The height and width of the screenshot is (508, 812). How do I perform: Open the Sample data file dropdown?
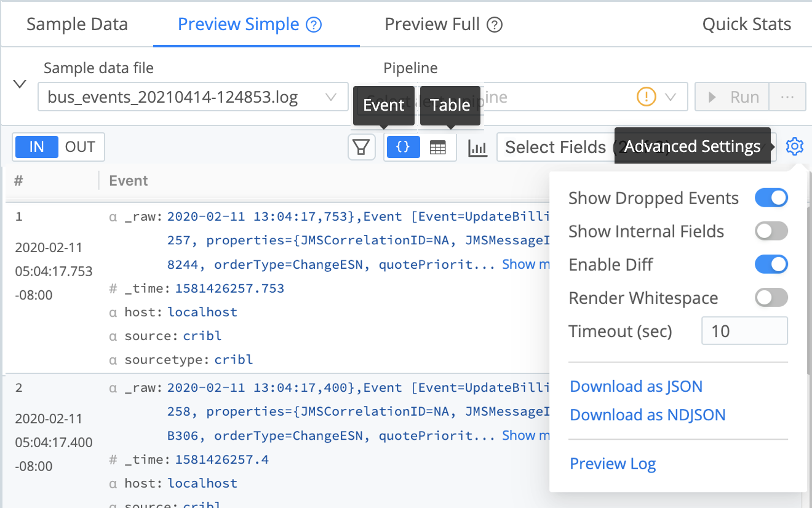(193, 97)
